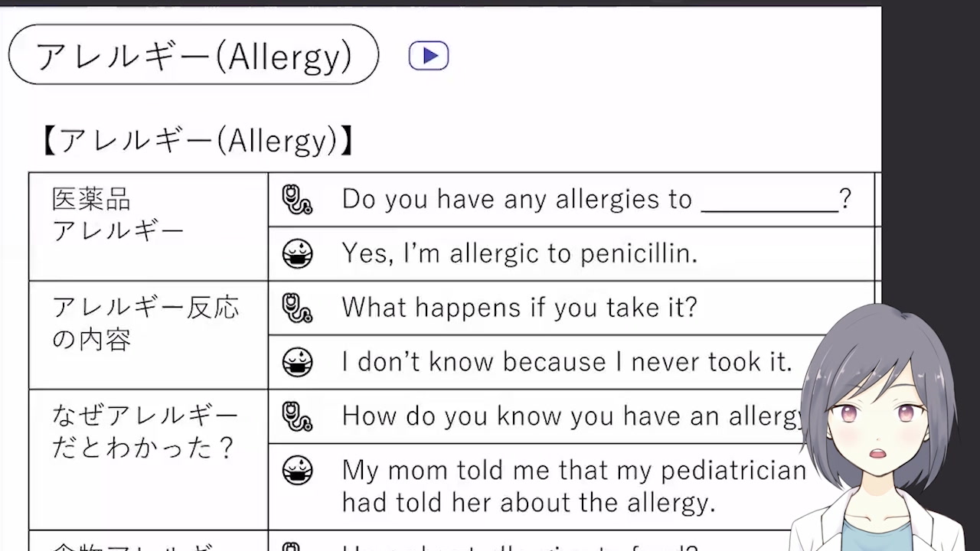Click the question "What happens if you take it?"
Screen dimensions: 980x551
coord(519,308)
